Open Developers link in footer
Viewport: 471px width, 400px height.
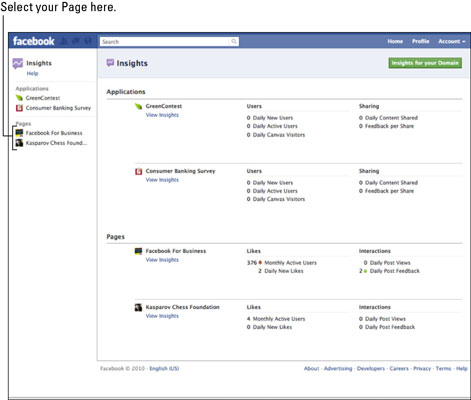click(371, 369)
